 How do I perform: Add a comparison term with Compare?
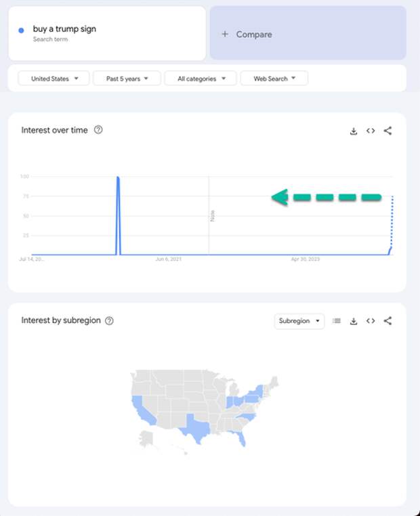tap(308, 33)
